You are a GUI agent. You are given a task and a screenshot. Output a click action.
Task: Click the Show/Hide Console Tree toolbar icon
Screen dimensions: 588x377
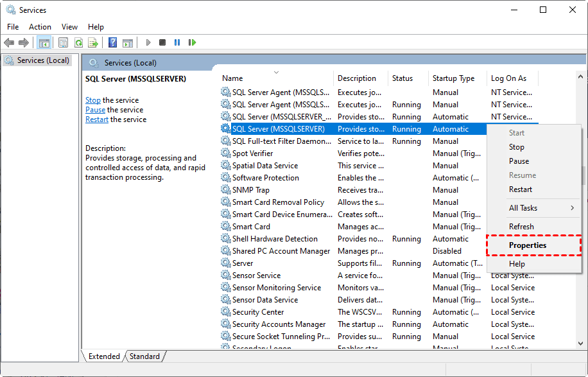[44, 42]
